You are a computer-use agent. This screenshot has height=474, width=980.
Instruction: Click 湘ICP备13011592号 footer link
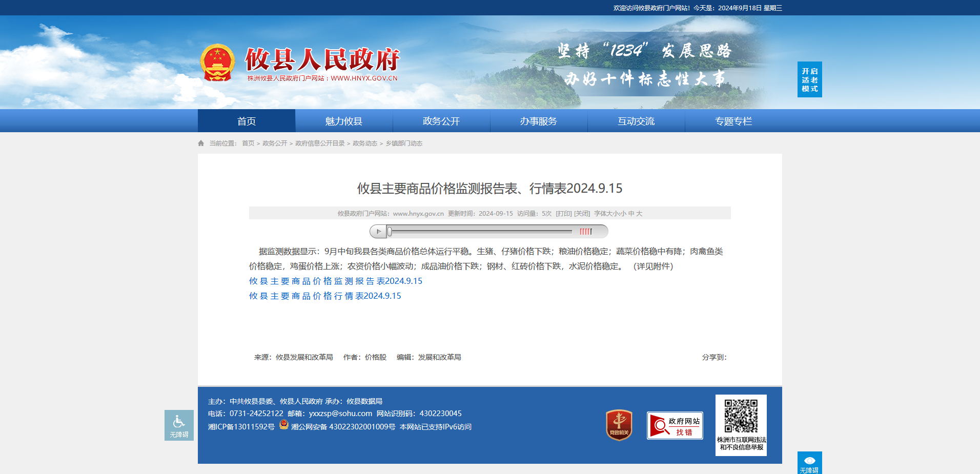point(241,427)
